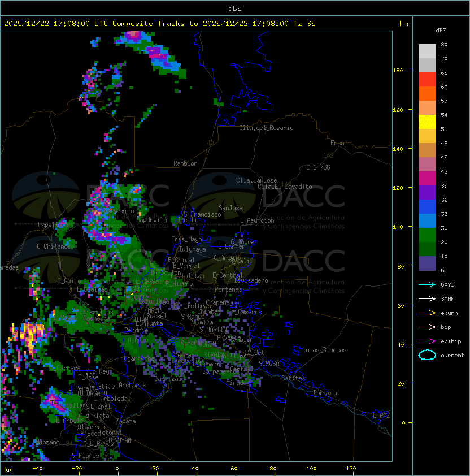The height and width of the screenshot is (476, 470).
Task: Click the 'Zapata' location label
Action: (125, 421)
